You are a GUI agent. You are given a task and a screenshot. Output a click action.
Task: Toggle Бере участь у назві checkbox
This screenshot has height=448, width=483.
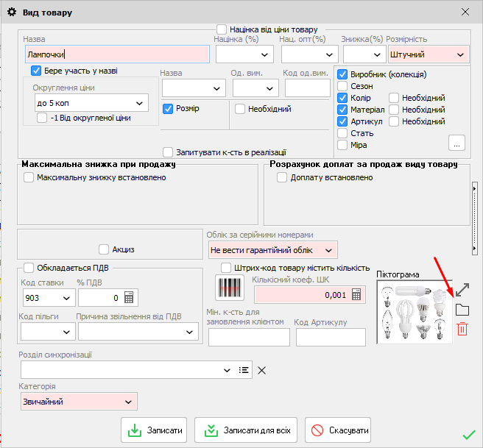point(36,71)
